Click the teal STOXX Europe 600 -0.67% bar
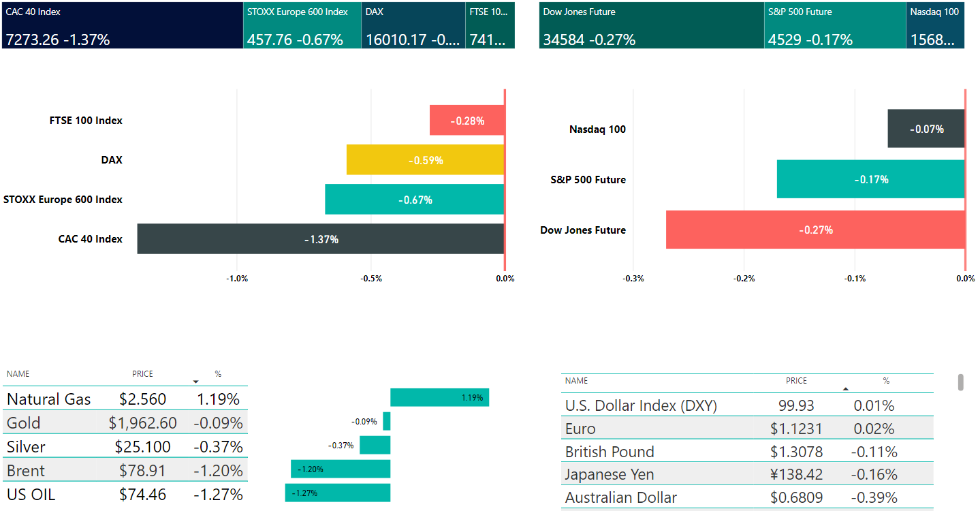The width and height of the screenshot is (980, 511). pyautogui.click(x=414, y=200)
